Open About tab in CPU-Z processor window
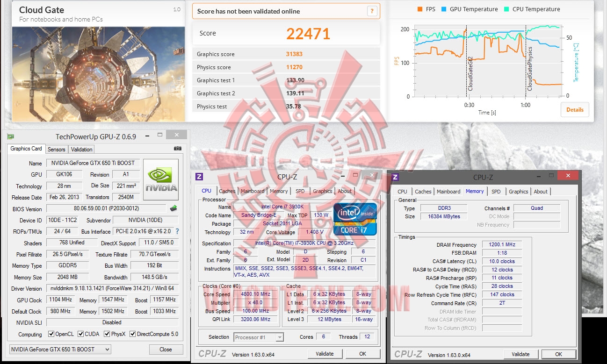 (x=345, y=191)
